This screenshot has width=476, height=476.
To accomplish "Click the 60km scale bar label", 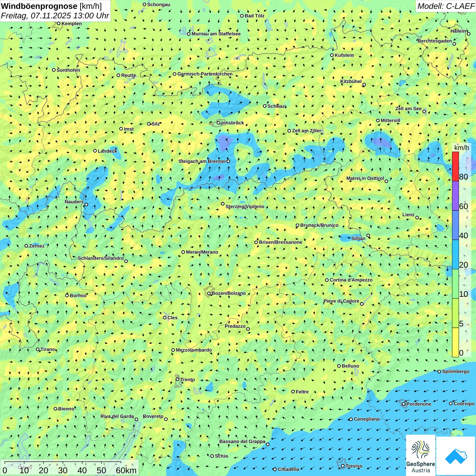I will click(126, 470).
